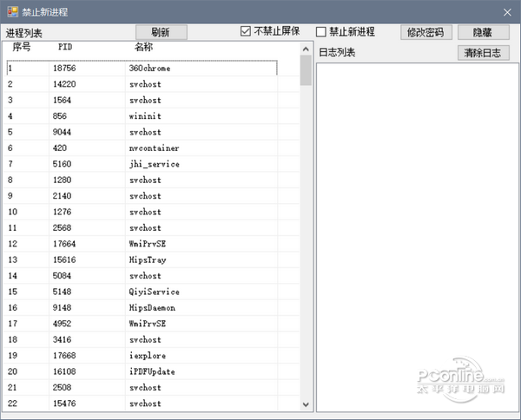This screenshot has height=420, width=521.
Task: Click the app icon in title bar
Action: pyautogui.click(x=13, y=11)
